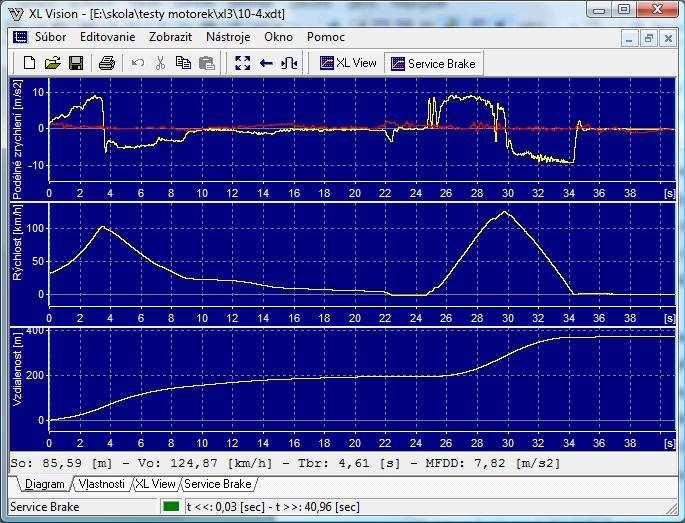685x523 pixels.
Task: Click the 'Tbr: 4,61 [s]' value
Action: [349, 463]
